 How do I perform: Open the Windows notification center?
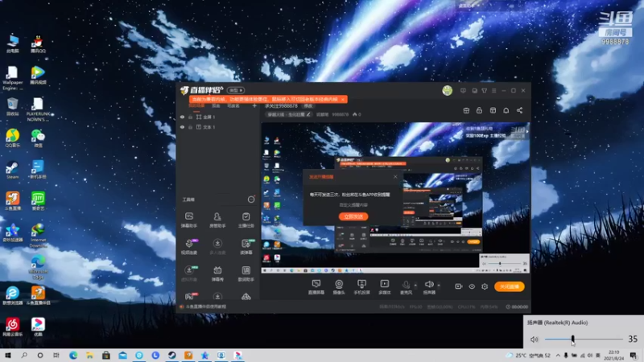[634, 356]
